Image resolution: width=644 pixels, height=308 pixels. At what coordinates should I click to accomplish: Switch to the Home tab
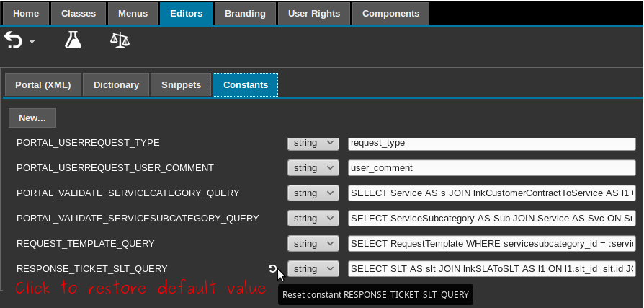(27, 13)
